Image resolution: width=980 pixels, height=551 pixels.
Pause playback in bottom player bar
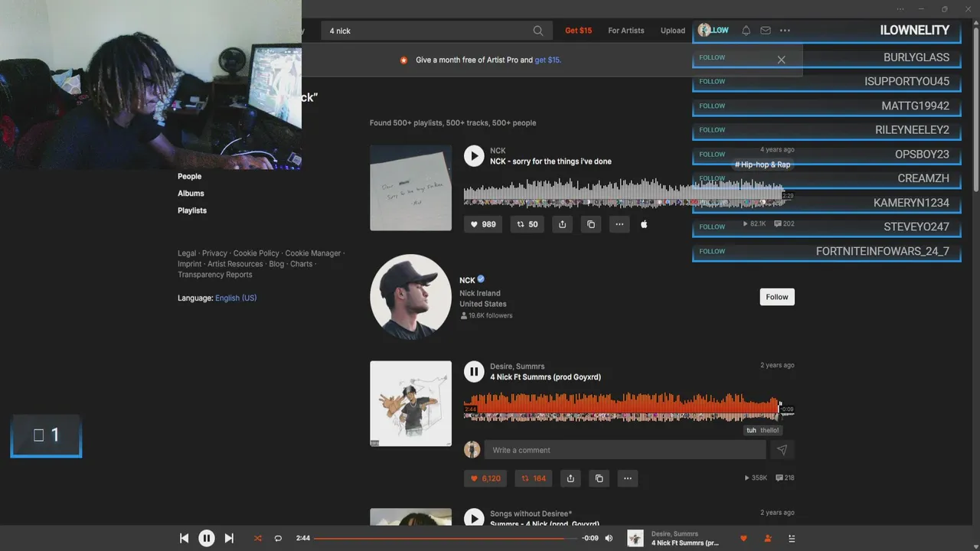click(x=207, y=538)
